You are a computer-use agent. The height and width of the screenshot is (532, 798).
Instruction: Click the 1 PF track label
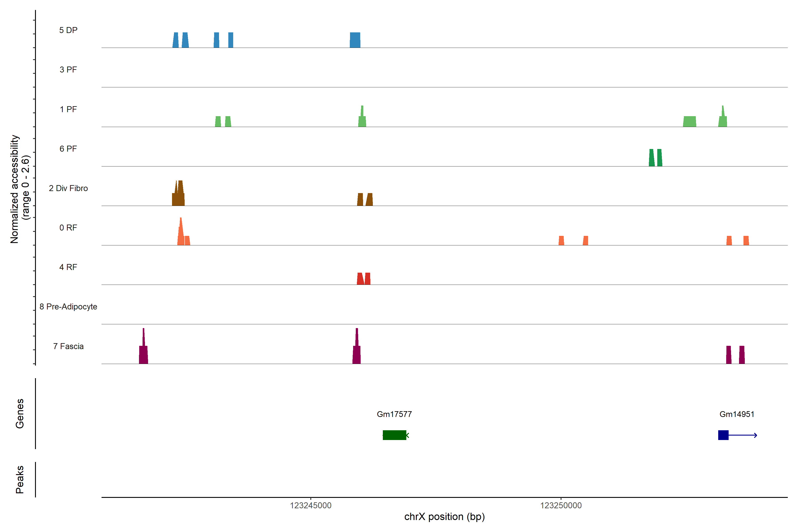coord(68,109)
